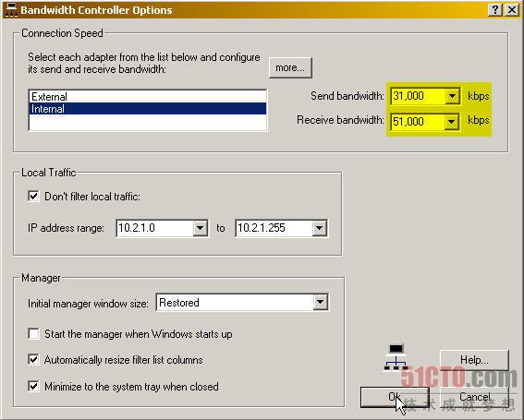Image resolution: width=524 pixels, height=420 pixels.
Task: Click the "Don't filter local traffic:" label
Action: point(92,197)
